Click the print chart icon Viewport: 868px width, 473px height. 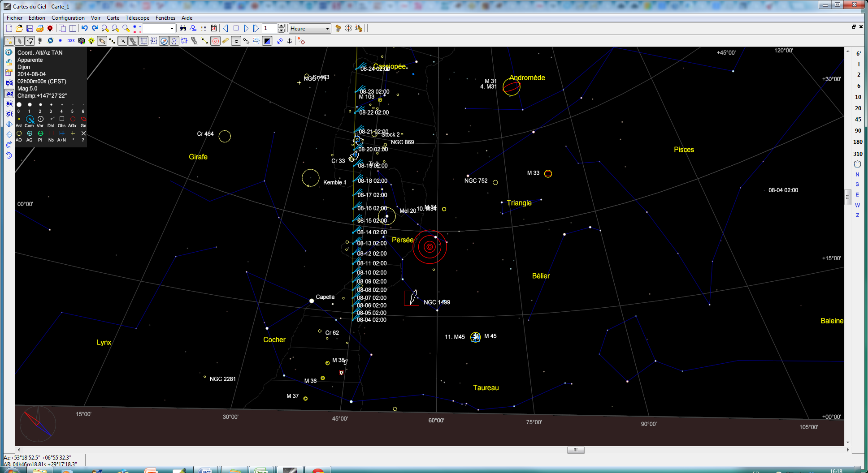(40, 28)
